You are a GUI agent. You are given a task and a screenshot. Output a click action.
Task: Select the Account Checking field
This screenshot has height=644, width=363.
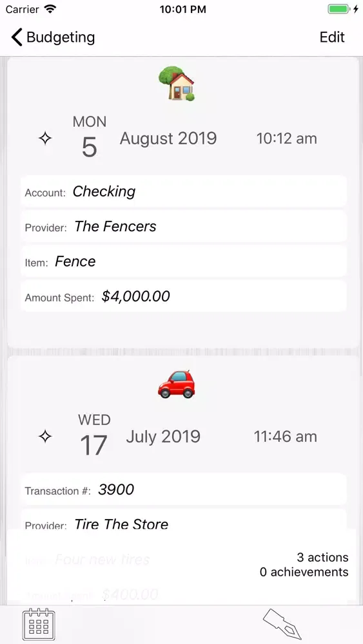click(x=183, y=191)
